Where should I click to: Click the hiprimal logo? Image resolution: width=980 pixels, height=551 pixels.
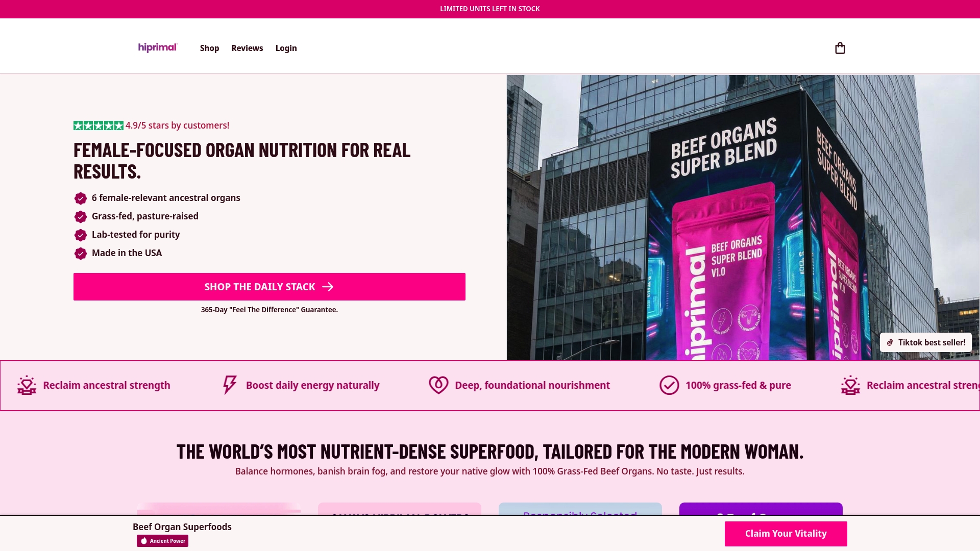[158, 47]
